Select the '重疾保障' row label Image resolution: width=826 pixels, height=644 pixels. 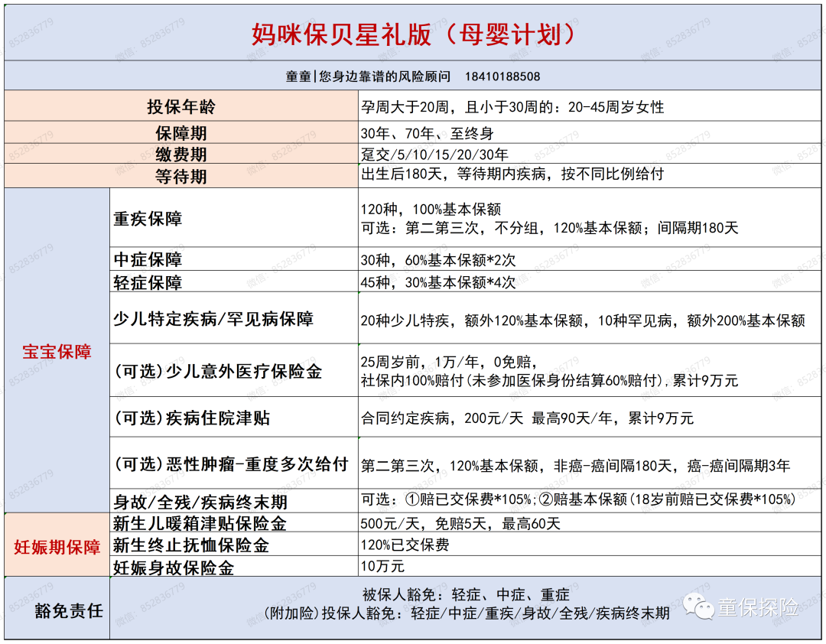coord(234,217)
